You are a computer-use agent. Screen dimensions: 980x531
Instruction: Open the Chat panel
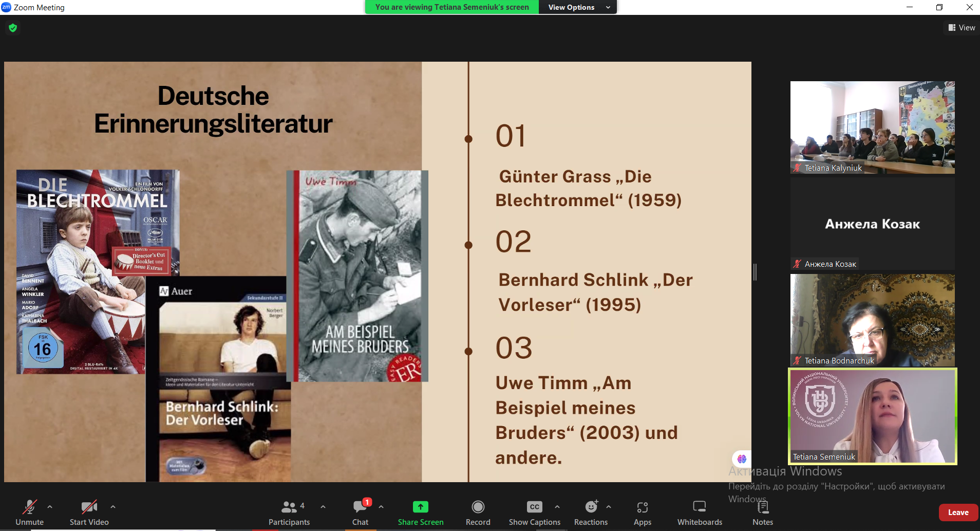(x=360, y=512)
